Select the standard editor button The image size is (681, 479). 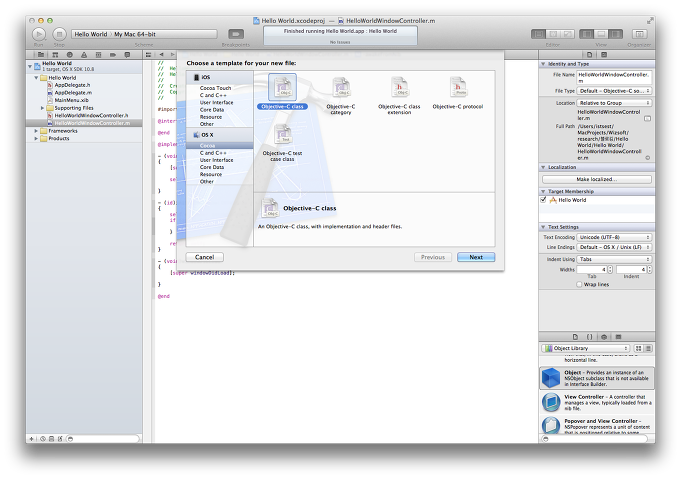pyautogui.click(x=539, y=34)
